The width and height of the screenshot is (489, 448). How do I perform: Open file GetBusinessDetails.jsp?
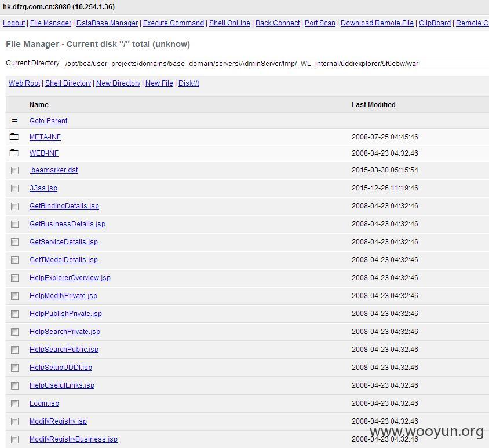(67, 224)
